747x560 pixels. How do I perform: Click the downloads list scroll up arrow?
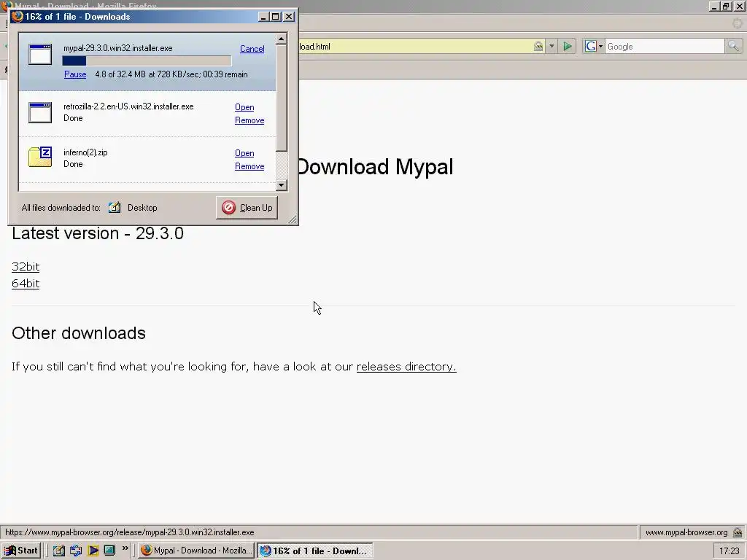(x=282, y=39)
